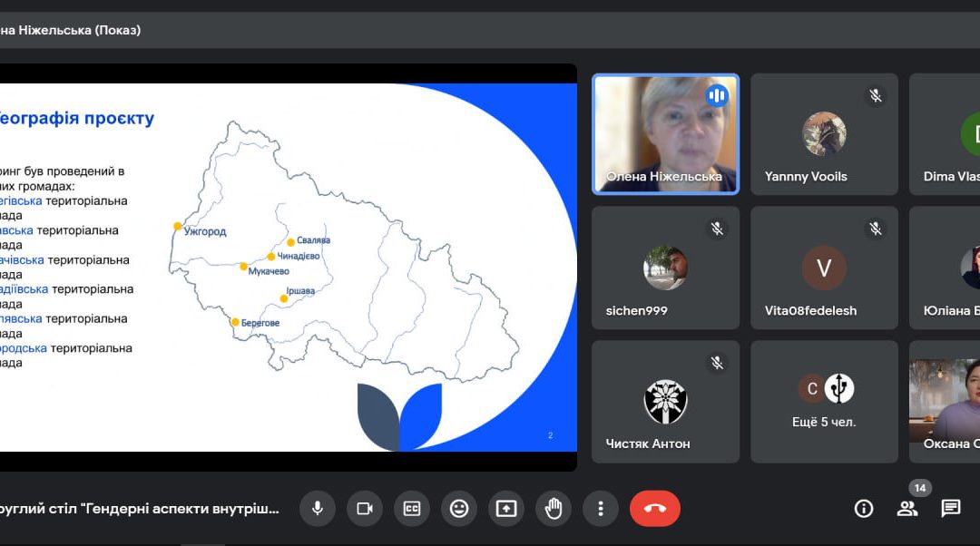Viewport: 980px width, 546px height.
Task: Click Оксана video tile
Action: 945,402
